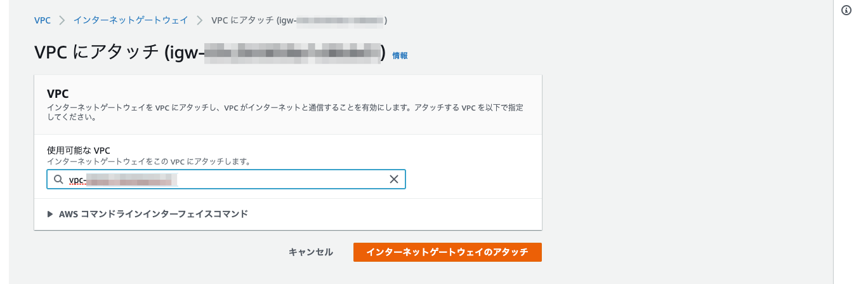Image resolution: width=868 pixels, height=284 pixels.
Task: Expand the AWS コマンドラインインターフェイスコマンド triangle
Action: (x=51, y=215)
